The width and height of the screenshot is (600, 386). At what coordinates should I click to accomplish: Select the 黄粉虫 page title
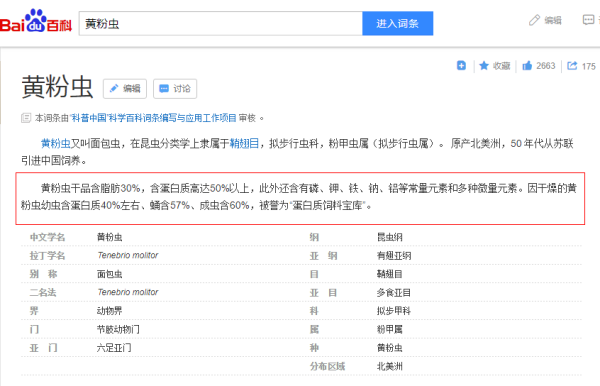[x=57, y=87]
